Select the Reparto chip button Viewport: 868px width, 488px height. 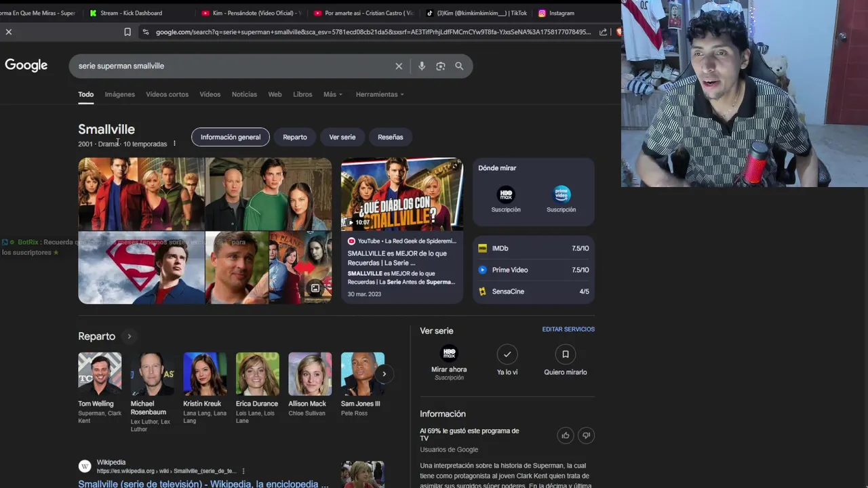click(294, 137)
